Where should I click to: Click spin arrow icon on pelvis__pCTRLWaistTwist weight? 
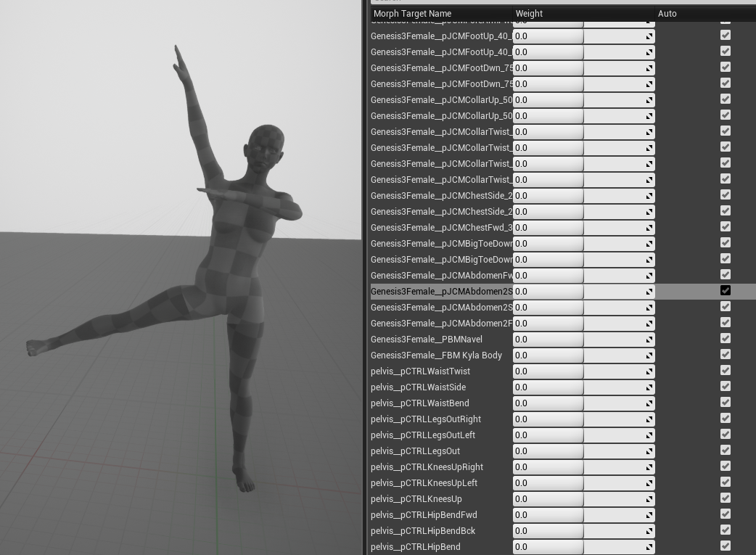tap(649, 371)
